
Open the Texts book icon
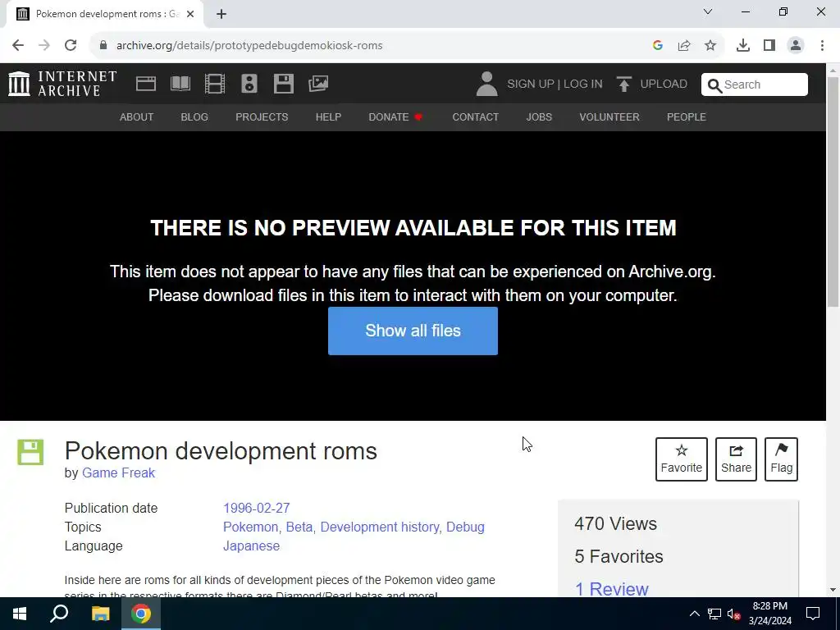point(180,84)
